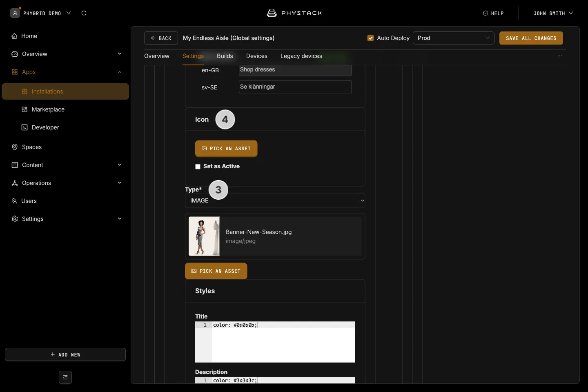Expand the Settings sidebar section
Image resolution: width=588 pixels, height=392 pixels.
(120, 219)
